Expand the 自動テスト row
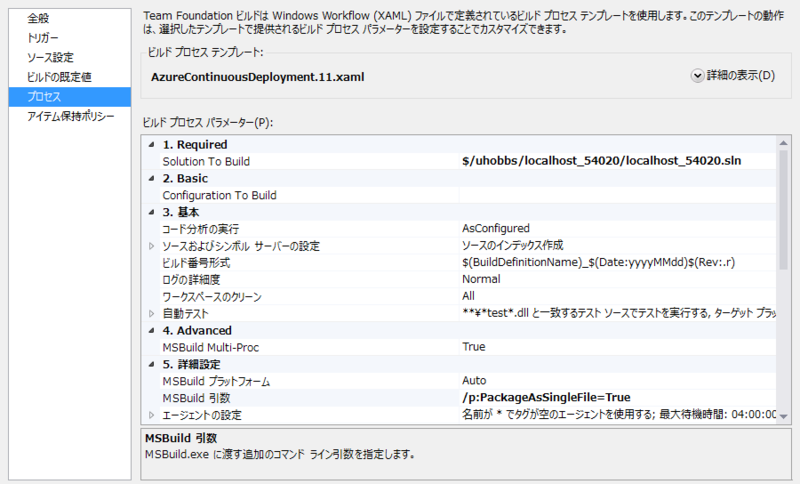The height and width of the screenshot is (484, 800). coord(152,314)
